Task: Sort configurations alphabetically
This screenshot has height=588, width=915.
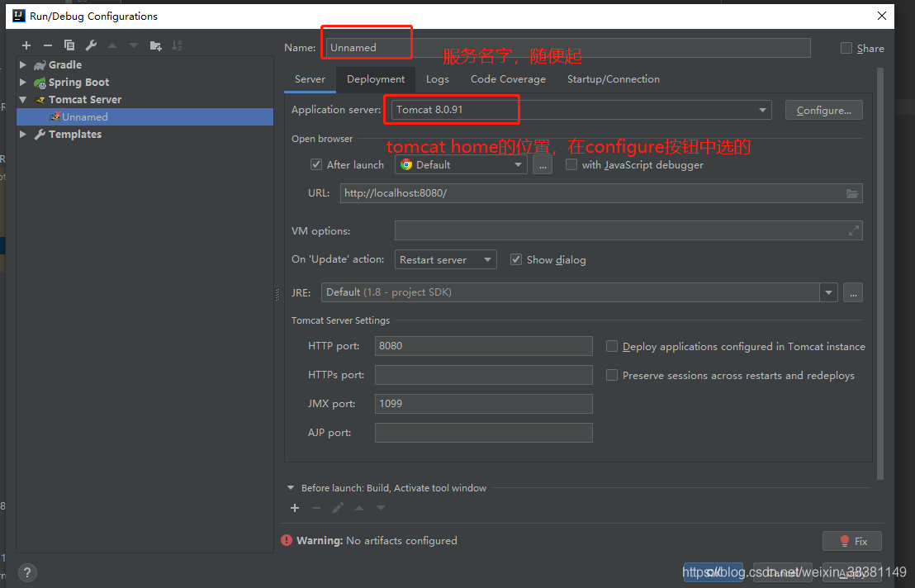Action: click(176, 45)
